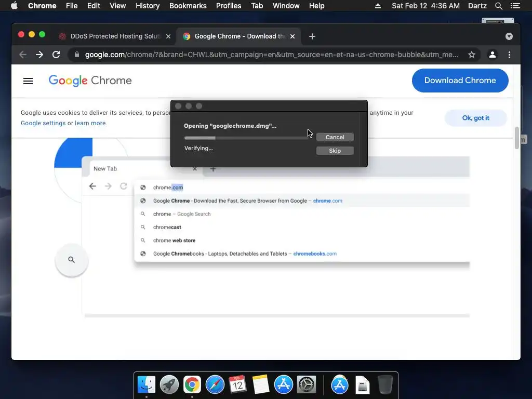Image resolution: width=532 pixels, height=399 pixels.
Task: Open the Window menu
Action: click(x=286, y=6)
